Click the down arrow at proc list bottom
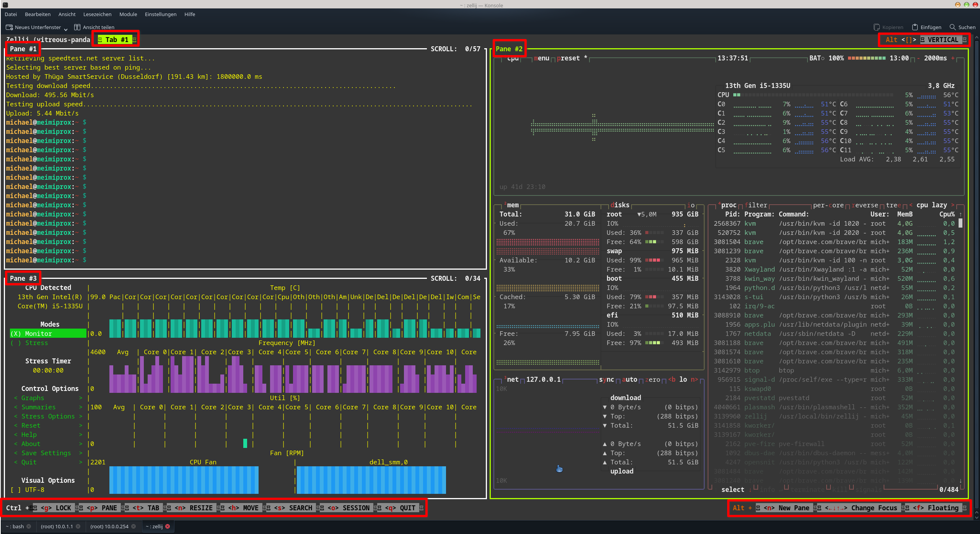 [x=960, y=480]
